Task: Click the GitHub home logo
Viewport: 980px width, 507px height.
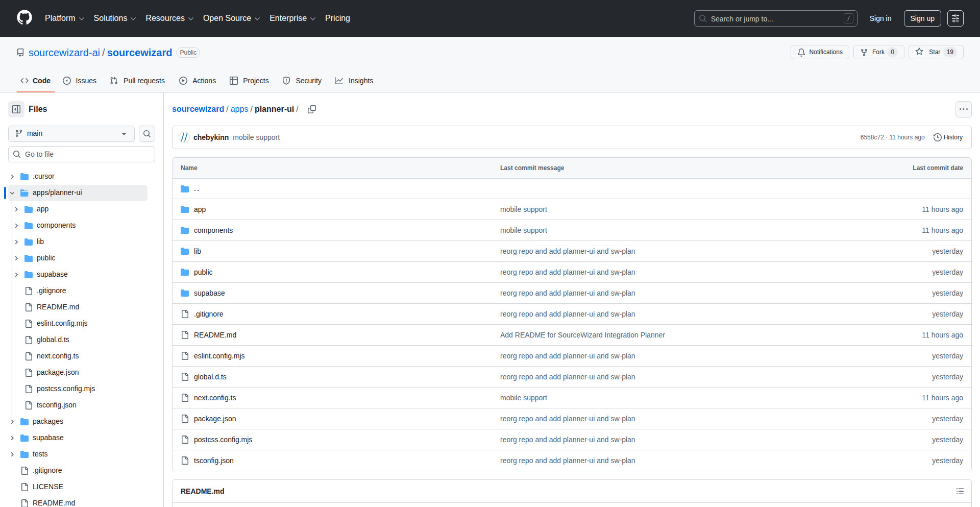Action: [x=23, y=18]
